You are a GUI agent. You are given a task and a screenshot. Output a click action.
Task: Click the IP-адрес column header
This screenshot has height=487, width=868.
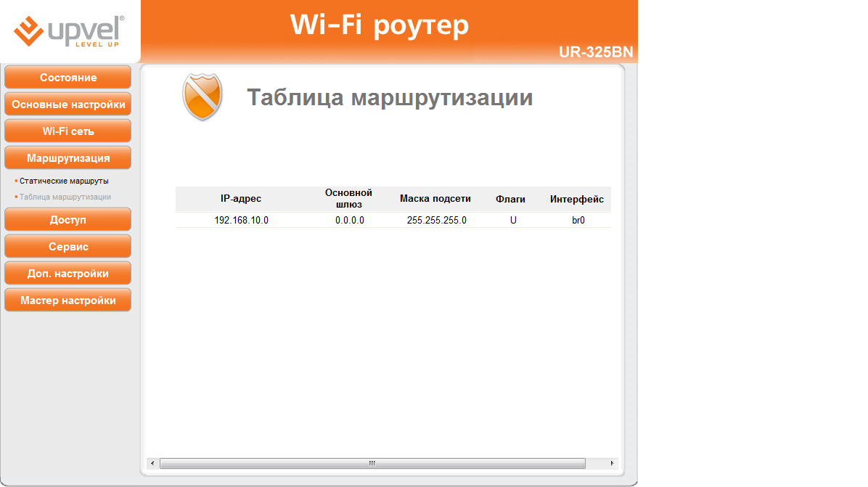pyautogui.click(x=241, y=199)
